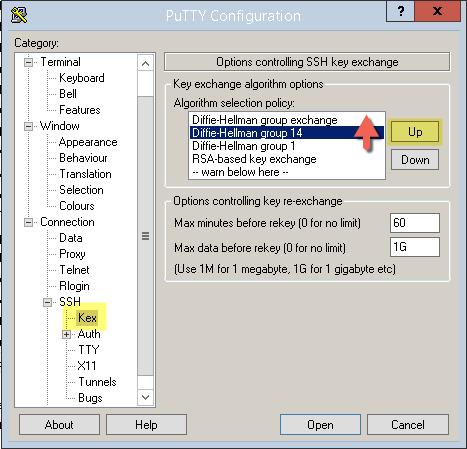467x449 pixels.
Task: Click the max data before rekey field
Action: pyautogui.click(x=415, y=247)
